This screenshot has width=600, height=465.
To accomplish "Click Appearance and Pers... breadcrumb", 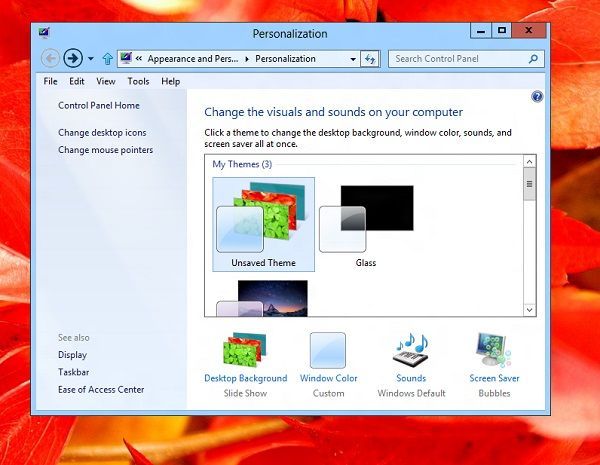I will point(192,59).
